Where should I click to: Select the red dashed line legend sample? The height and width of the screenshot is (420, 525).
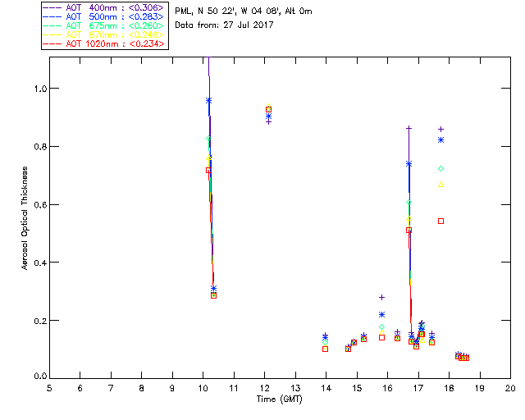click(52, 43)
